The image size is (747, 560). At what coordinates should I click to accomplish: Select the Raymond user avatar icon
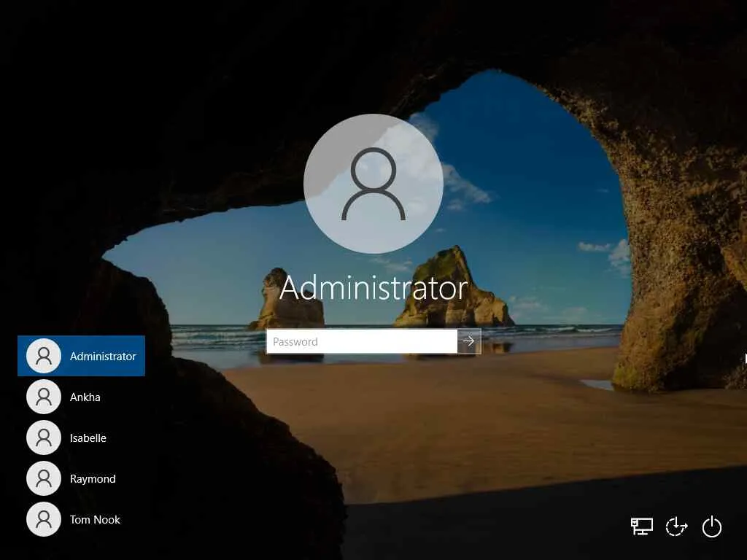click(x=44, y=478)
